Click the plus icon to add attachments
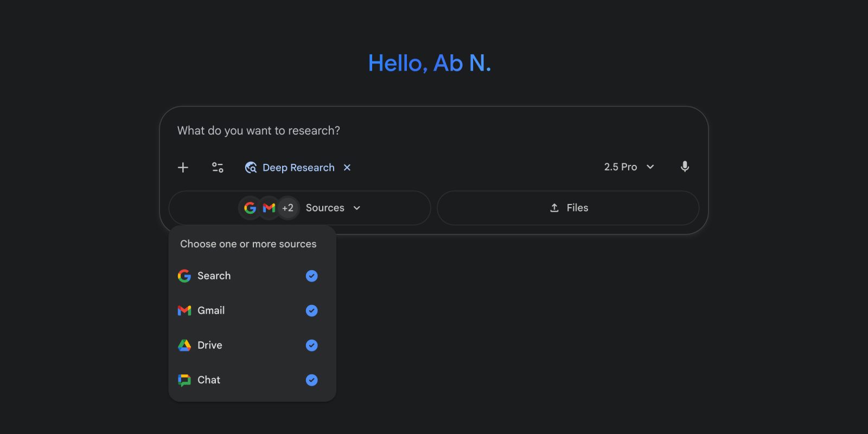The image size is (868, 434). coord(183,168)
